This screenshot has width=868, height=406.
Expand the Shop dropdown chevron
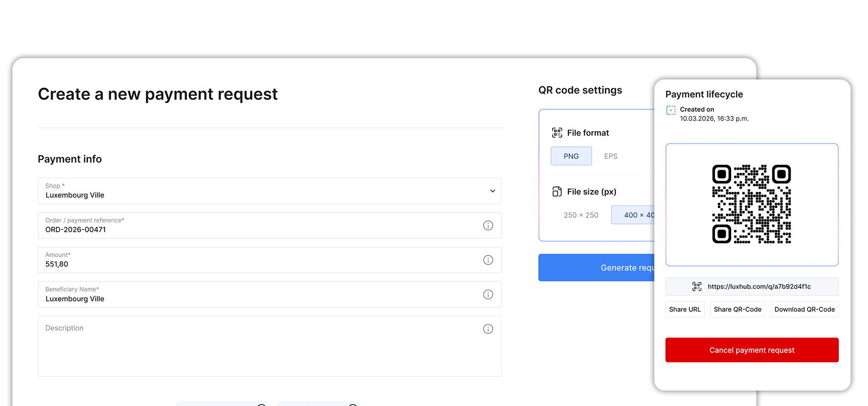pos(493,191)
